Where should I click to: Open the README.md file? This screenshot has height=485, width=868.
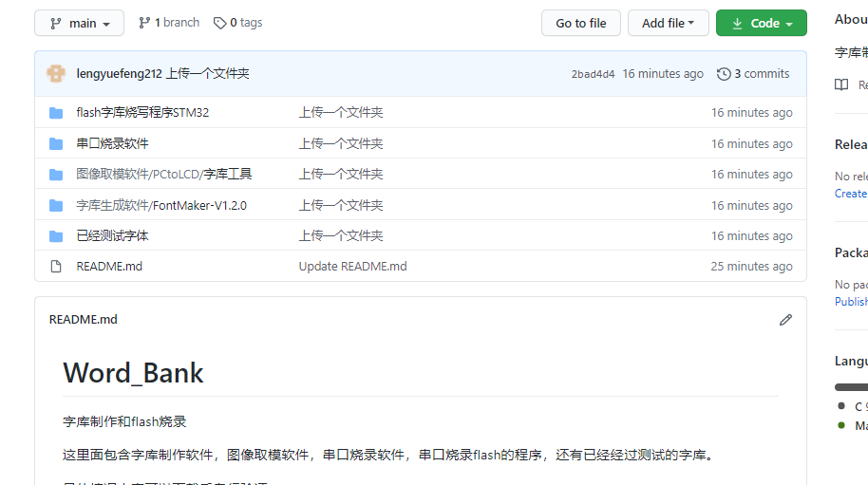click(x=109, y=266)
